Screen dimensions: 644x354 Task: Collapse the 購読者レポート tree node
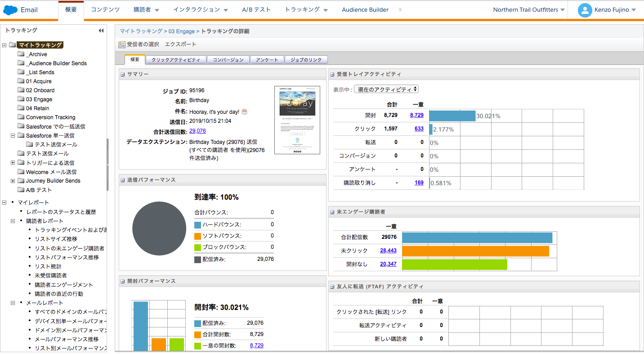(x=13, y=221)
